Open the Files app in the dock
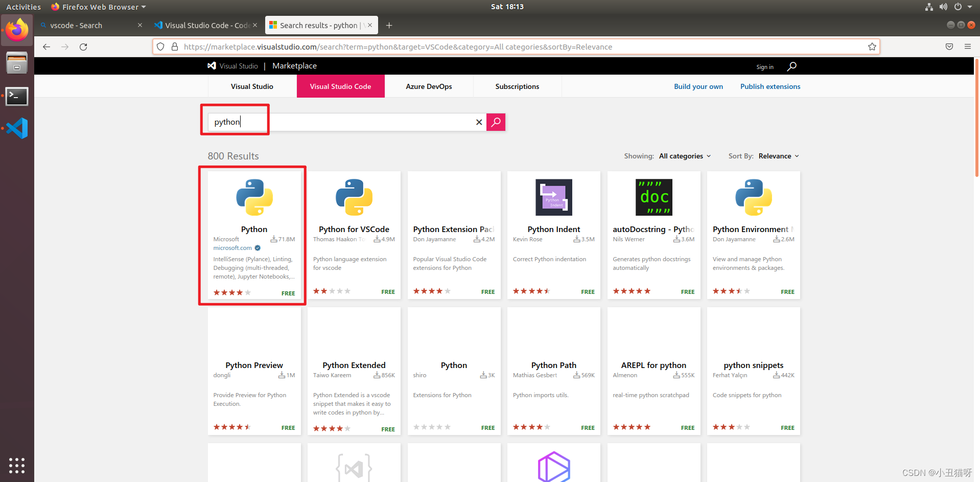 [17, 63]
